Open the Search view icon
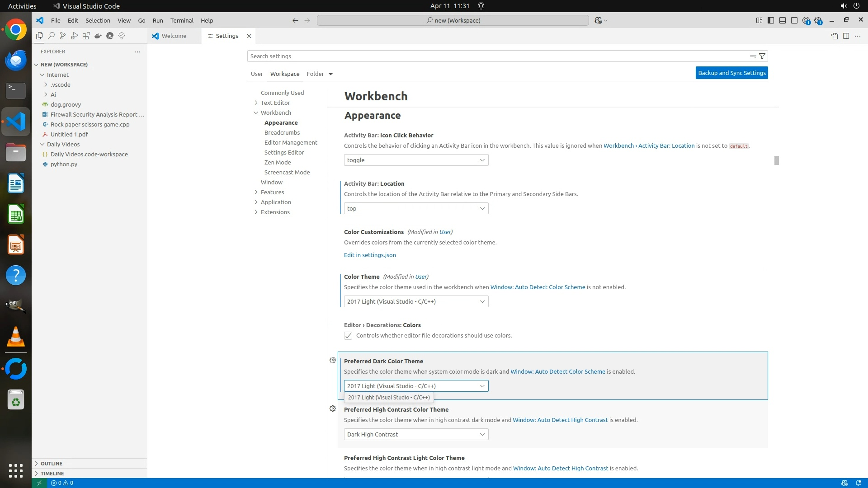This screenshot has width=868, height=488. [x=51, y=36]
